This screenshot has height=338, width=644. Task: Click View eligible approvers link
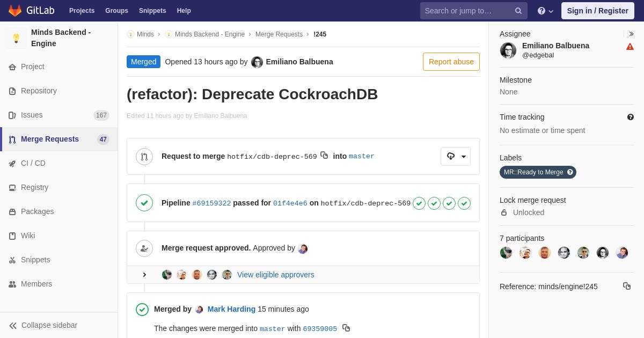[x=276, y=275]
